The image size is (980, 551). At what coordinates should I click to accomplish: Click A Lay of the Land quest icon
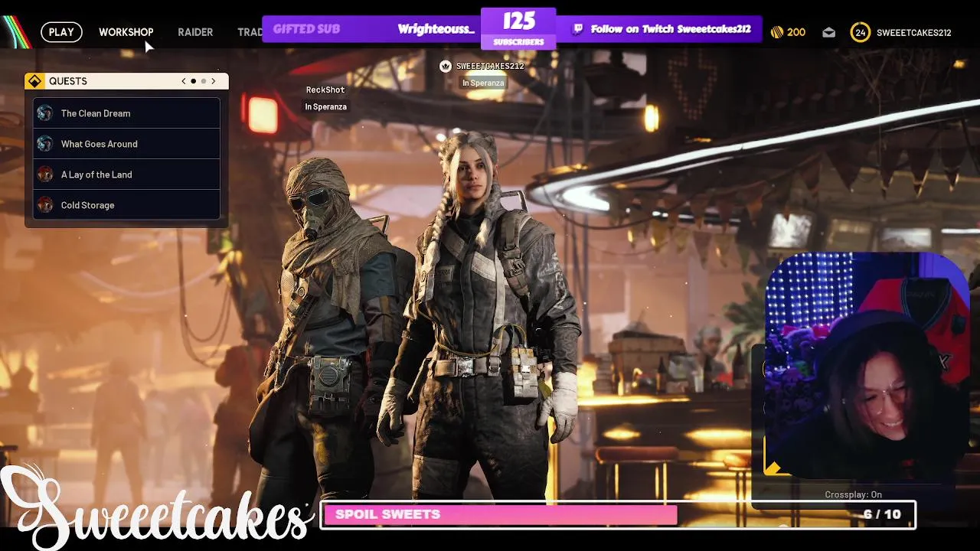(x=45, y=174)
